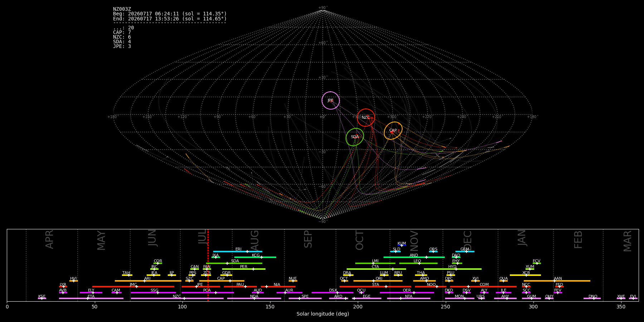644x322 pixels.
Task: Click the SDA shower bar in timeline
Action: tap(234, 263)
